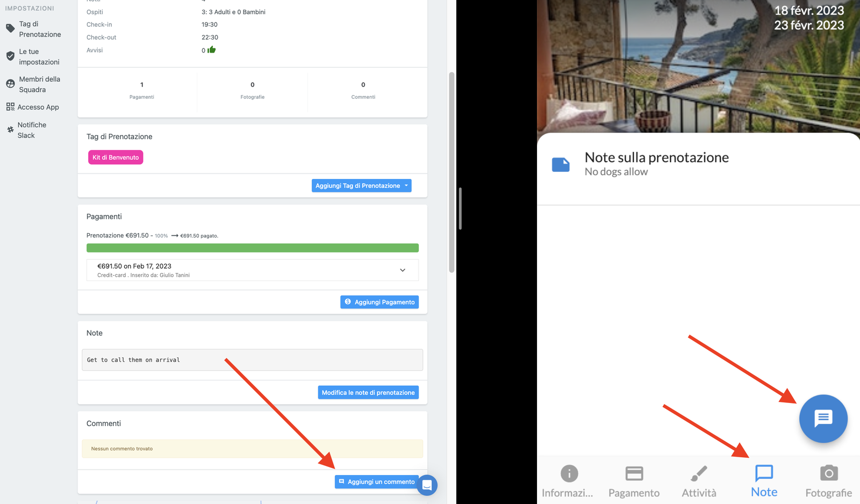Click the Accesso App QR icon
860x504 pixels.
tap(10, 107)
